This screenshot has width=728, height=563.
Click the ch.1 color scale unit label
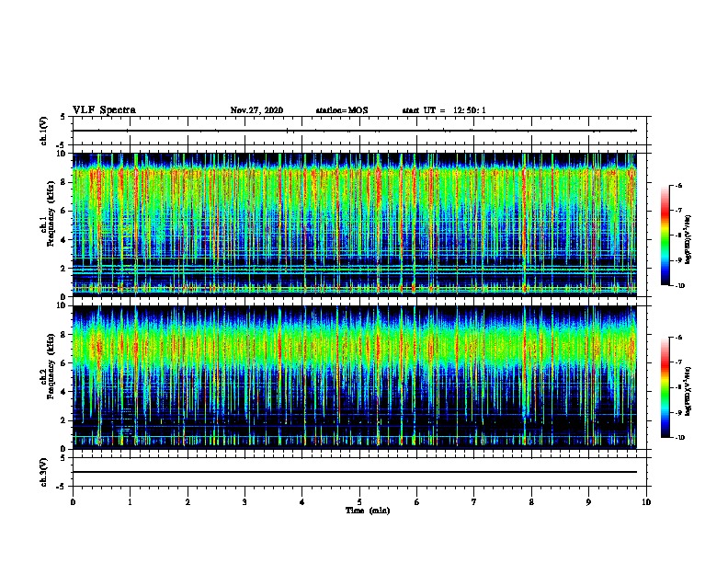click(x=688, y=239)
